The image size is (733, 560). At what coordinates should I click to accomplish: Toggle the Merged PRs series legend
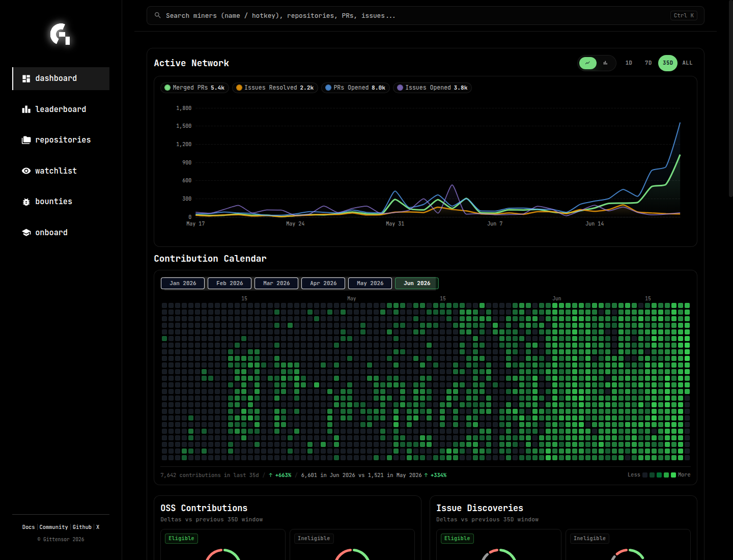[x=194, y=88]
